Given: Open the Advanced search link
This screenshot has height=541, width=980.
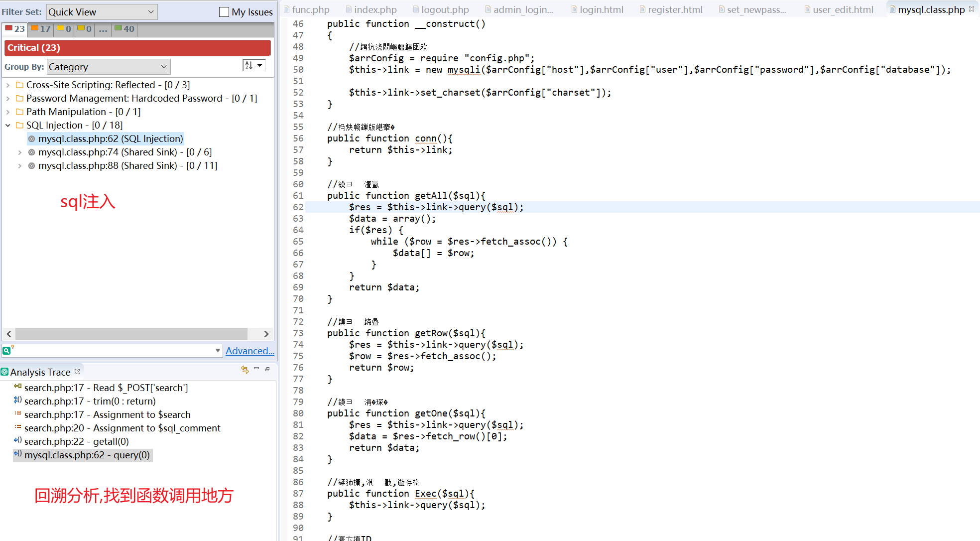Looking at the screenshot, I should [249, 351].
